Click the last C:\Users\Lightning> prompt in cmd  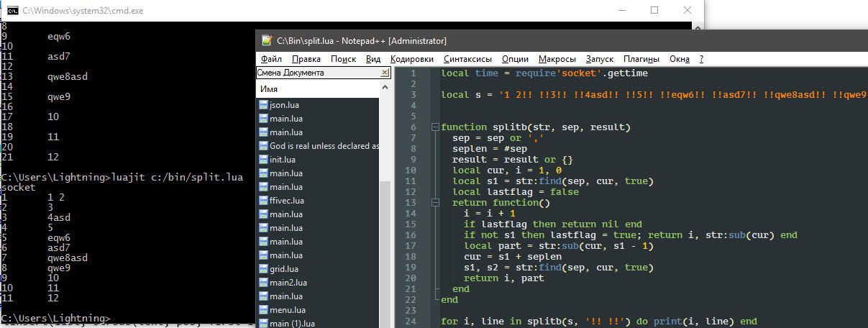pos(57,317)
